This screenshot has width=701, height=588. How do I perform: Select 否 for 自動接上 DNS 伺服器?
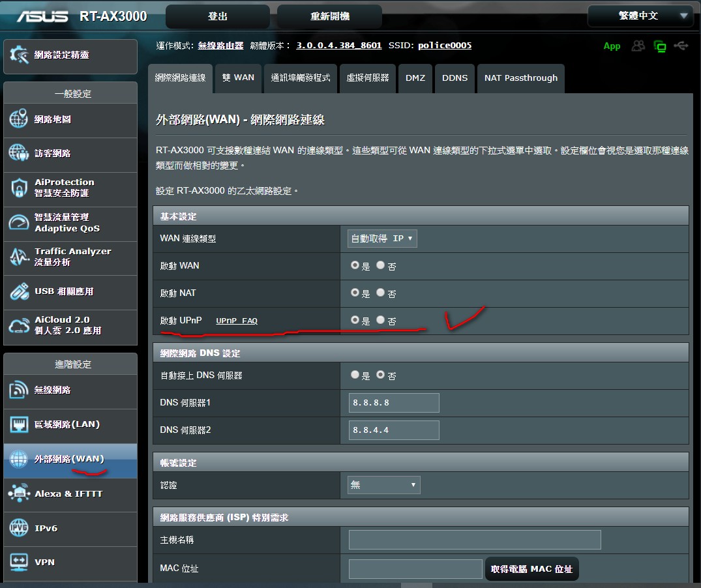point(380,375)
